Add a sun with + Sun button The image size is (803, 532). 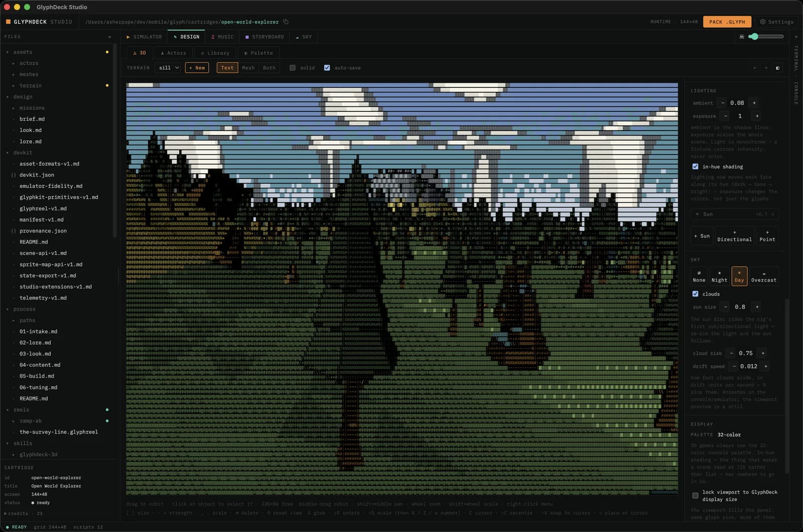[702, 236]
